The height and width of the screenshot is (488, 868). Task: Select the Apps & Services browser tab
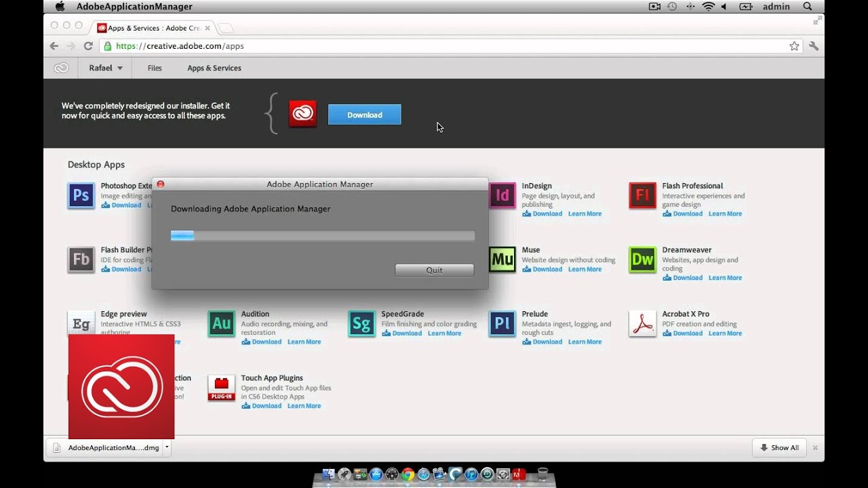pyautogui.click(x=155, y=28)
